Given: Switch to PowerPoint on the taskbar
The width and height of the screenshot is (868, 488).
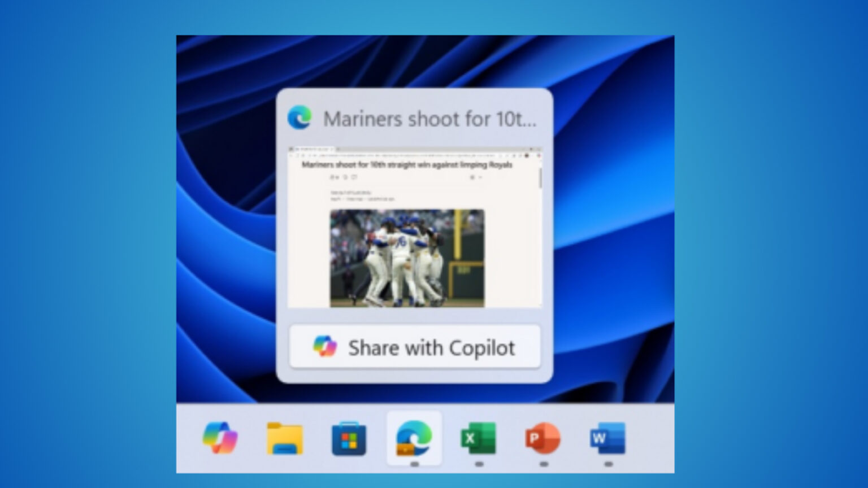Looking at the screenshot, I should coord(542,438).
